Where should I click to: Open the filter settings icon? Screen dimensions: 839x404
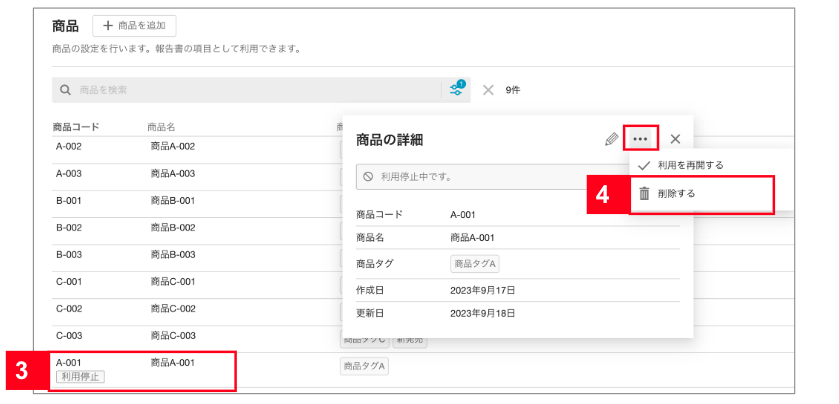pos(456,89)
